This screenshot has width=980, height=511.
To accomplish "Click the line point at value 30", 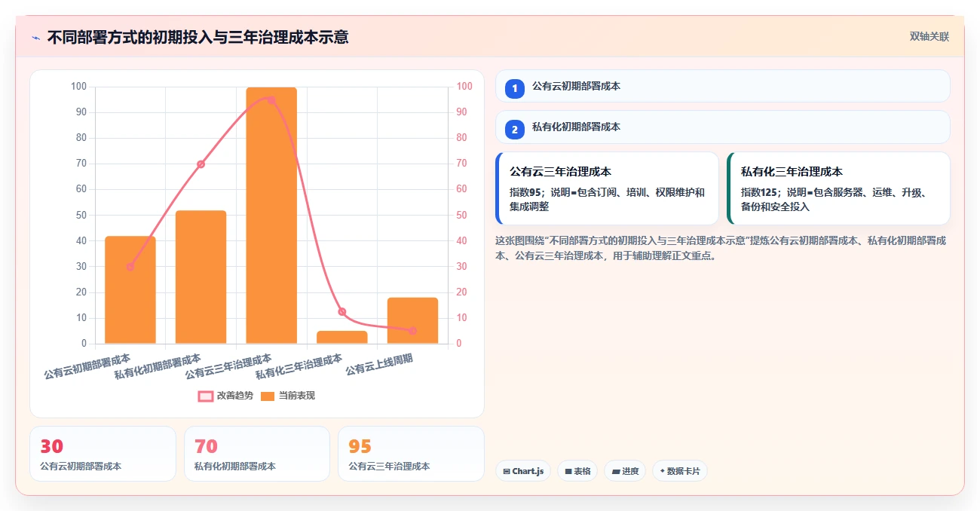I will [130, 267].
